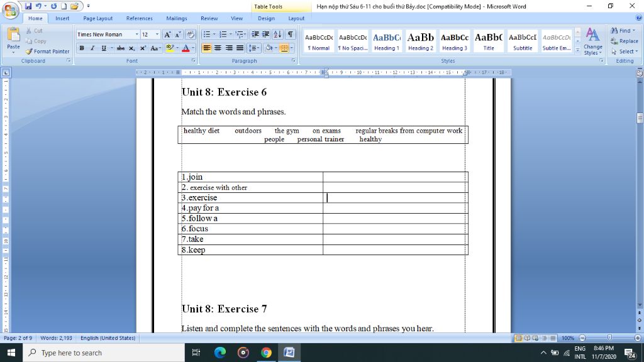Click the vertical scrollbar thumb
This screenshot has height=362, width=644.
click(x=640, y=118)
